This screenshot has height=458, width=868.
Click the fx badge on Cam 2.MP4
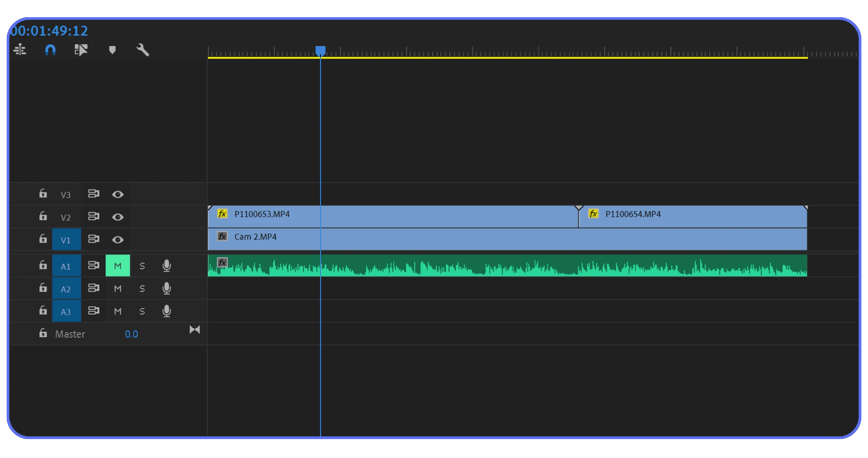[222, 236]
